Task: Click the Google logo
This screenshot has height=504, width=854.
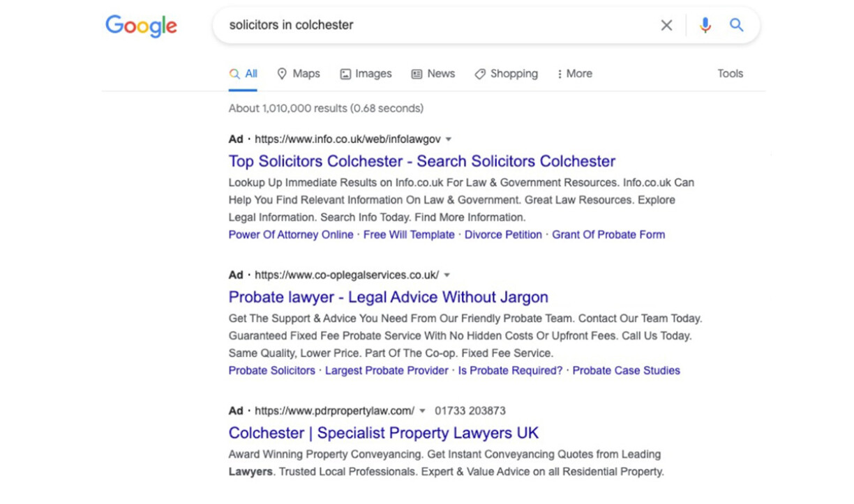Action: pos(140,25)
